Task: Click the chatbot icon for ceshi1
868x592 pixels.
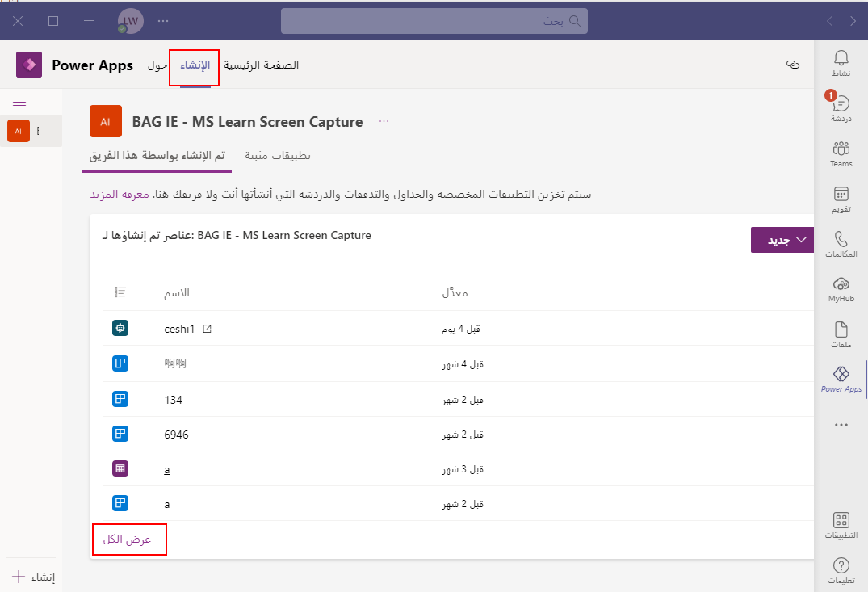Action: 120,328
